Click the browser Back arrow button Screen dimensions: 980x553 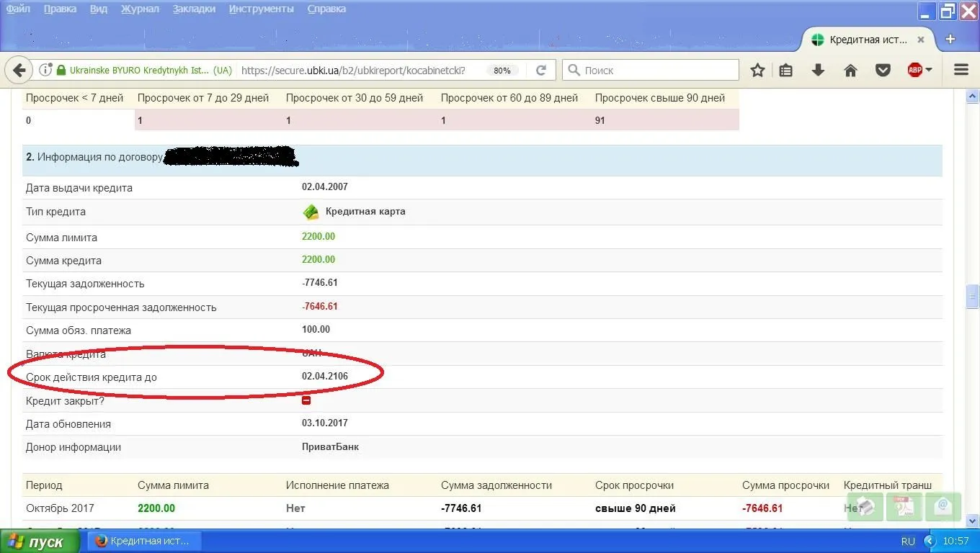19,70
